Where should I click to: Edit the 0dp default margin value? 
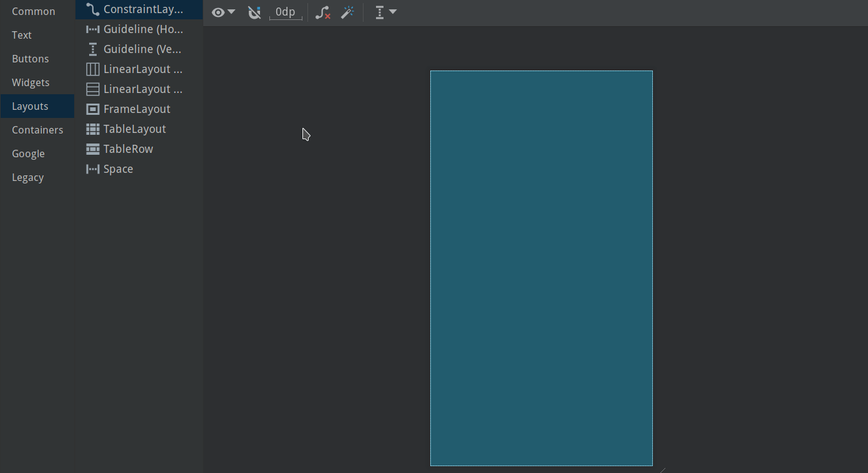coord(285,11)
